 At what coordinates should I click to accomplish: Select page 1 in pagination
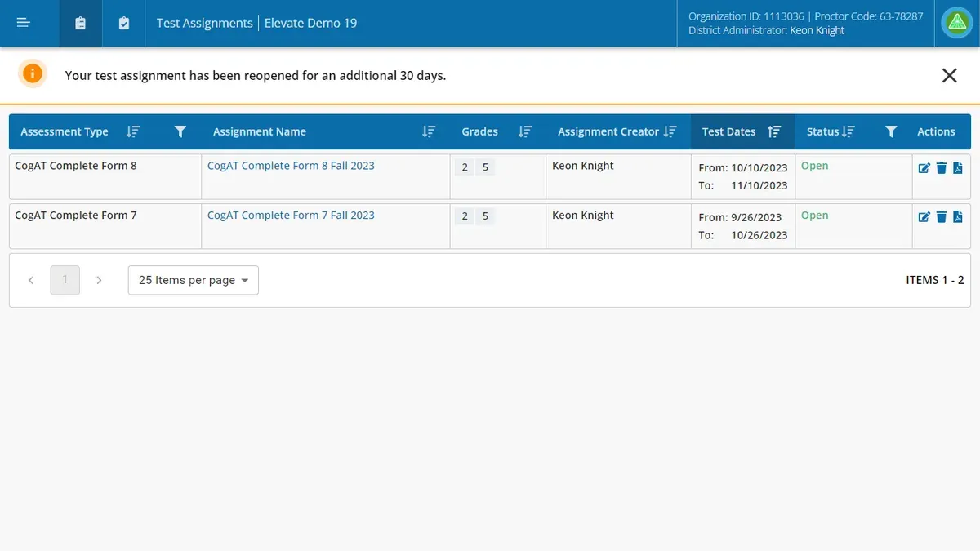tap(65, 280)
